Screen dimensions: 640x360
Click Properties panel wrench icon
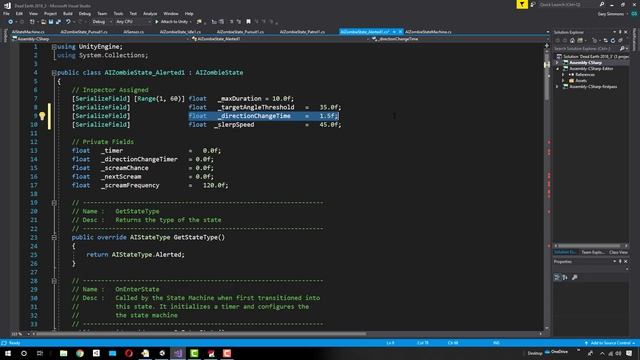575,278
